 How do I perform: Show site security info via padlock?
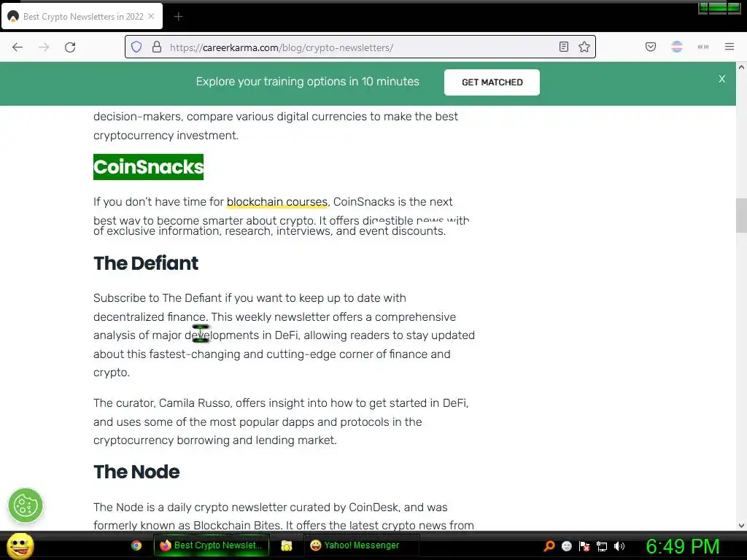(157, 47)
